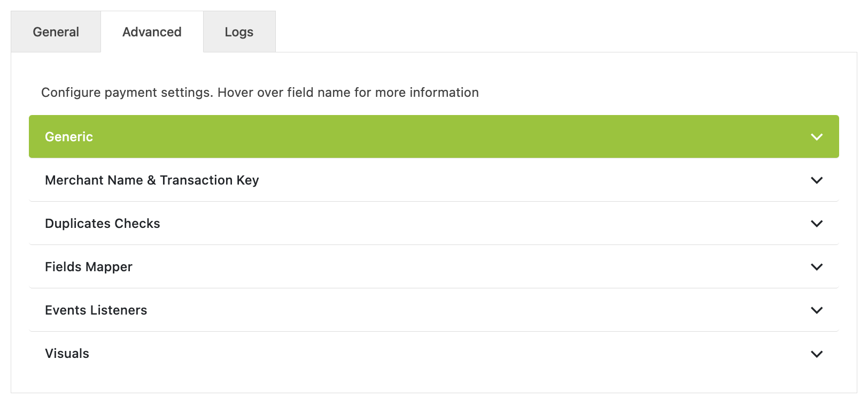Click the Duplicates Checks chevron arrow
The height and width of the screenshot is (413, 868).
(x=816, y=224)
